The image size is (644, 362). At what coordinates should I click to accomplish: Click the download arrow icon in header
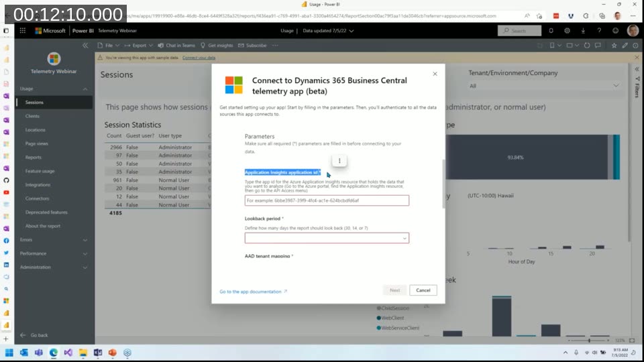(583, 30)
